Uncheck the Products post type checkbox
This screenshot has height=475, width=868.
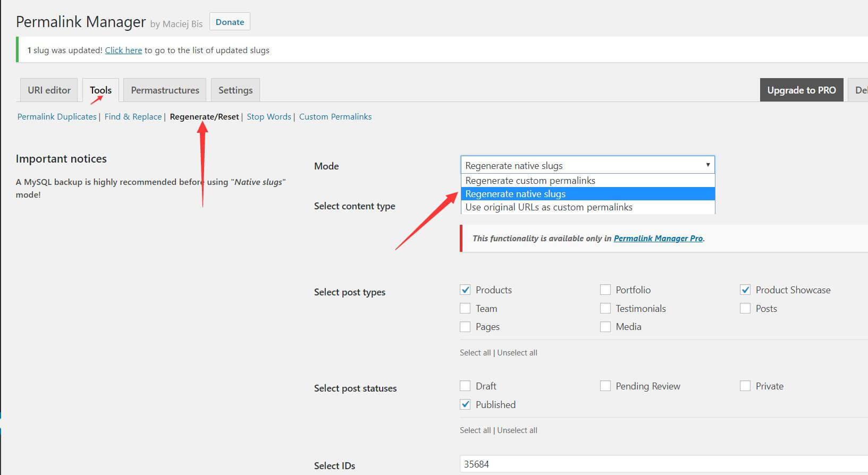click(x=465, y=290)
